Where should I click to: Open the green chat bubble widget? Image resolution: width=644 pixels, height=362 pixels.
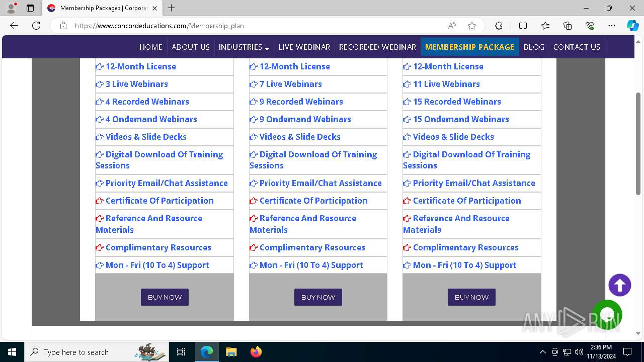[x=607, y=315]
